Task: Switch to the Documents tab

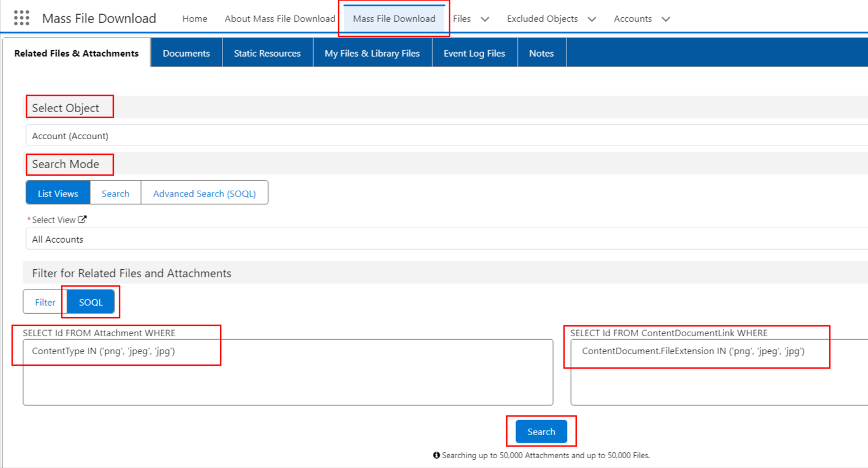Action: click(186, 53)
